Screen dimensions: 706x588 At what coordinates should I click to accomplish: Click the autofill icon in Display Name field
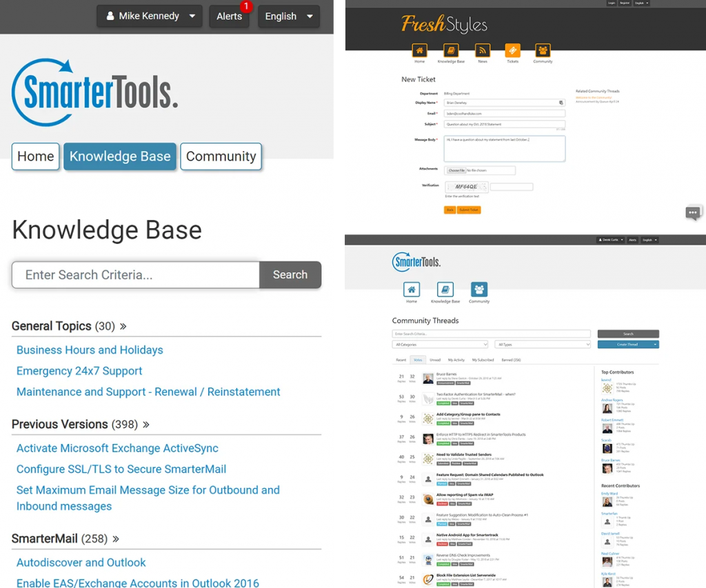point(561,103)
